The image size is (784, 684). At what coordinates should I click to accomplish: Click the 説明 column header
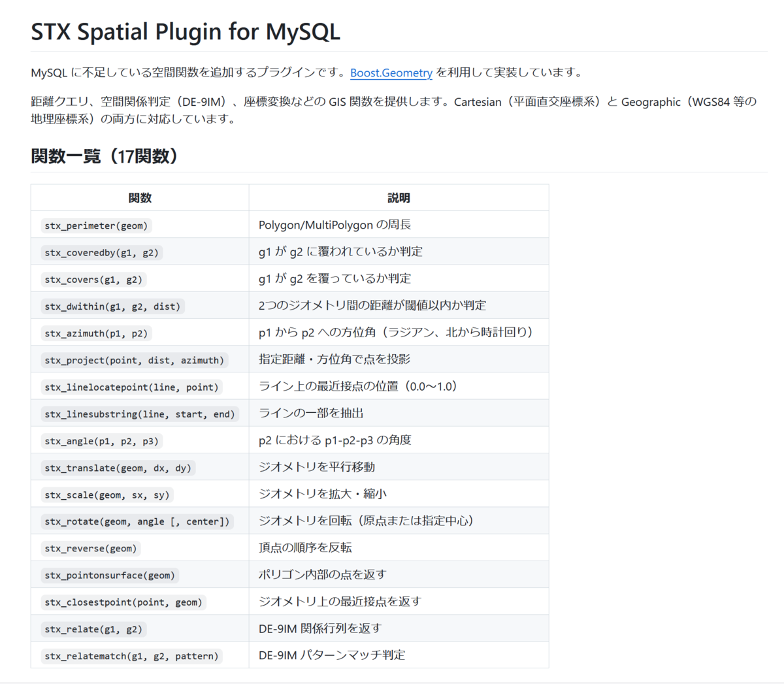coord(399,198)
